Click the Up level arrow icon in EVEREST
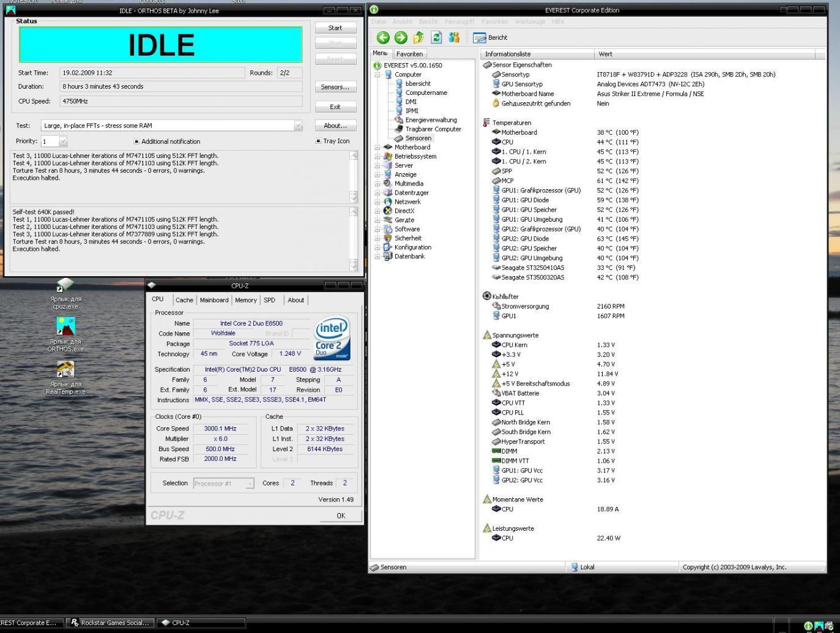The height and width of the screenshot is (633, 840). point(418,38)
